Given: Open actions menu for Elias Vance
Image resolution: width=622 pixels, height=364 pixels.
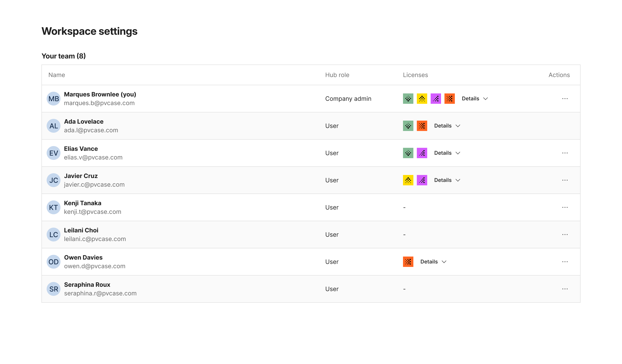Looking at the screenshot, I should (565, 153).
